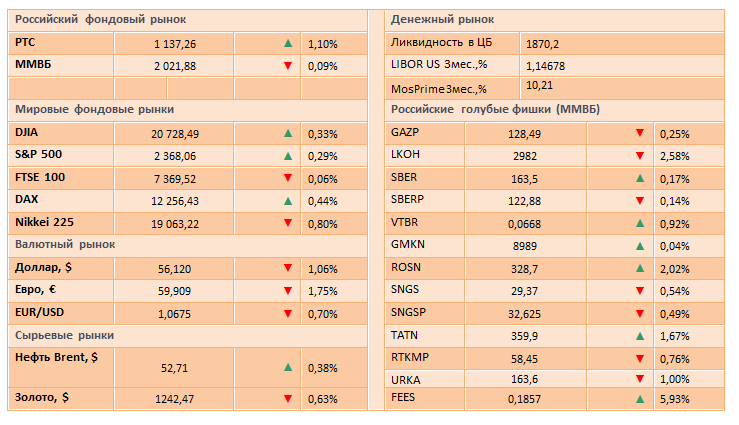Viewport: 739px width, 425px height.
Task: Click the red arrow in GAZP row
Action: (x=639, y=133)
